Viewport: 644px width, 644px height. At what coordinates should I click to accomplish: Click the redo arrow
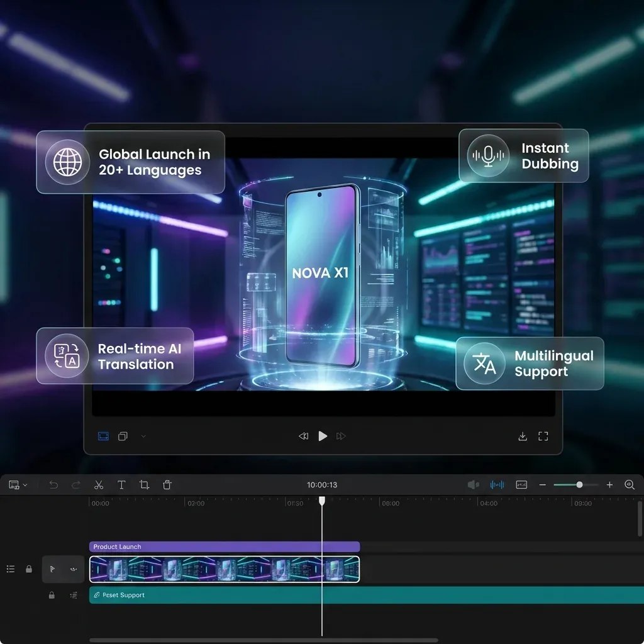pyautogui.click(x=76, y=485)
